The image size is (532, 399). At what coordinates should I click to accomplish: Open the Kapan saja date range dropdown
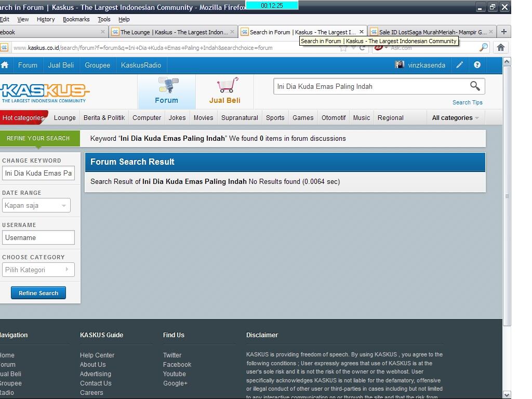click(36, 205)
